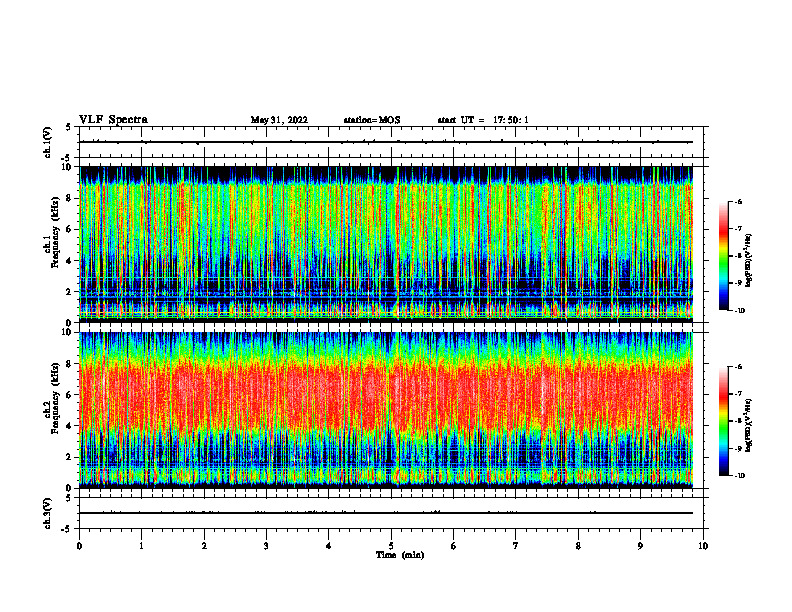Click the ch.1 spectrogram color scale bar

pos(723,256)
